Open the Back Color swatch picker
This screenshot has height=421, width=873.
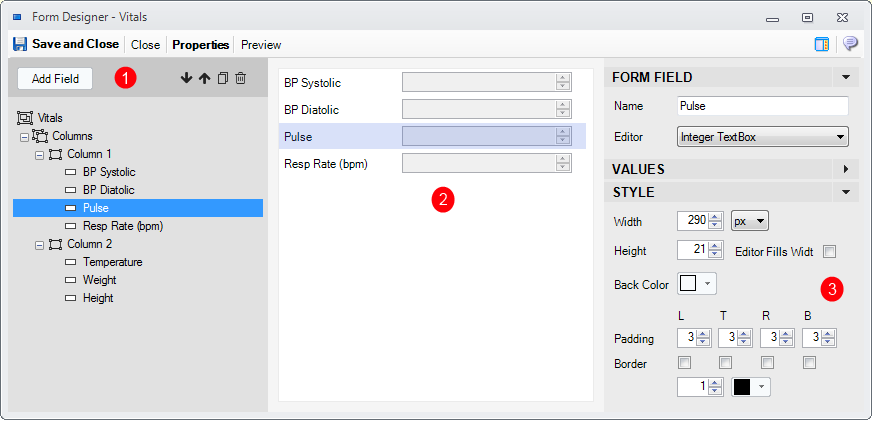696,284
